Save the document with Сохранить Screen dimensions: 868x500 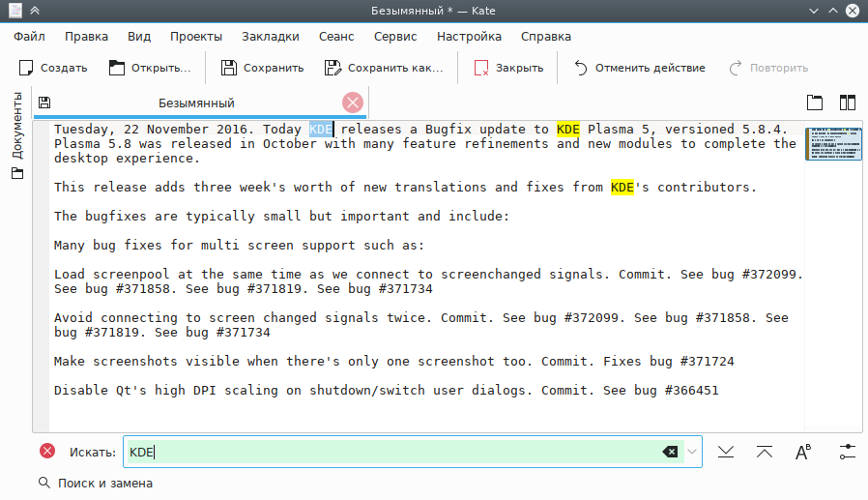coord(229,68)
